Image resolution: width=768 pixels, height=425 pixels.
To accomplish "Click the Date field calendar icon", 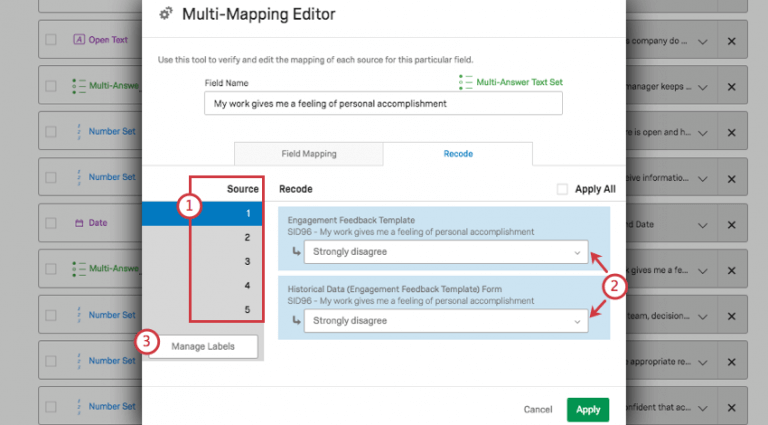I will pyautogui.click(x=79, y=222).
